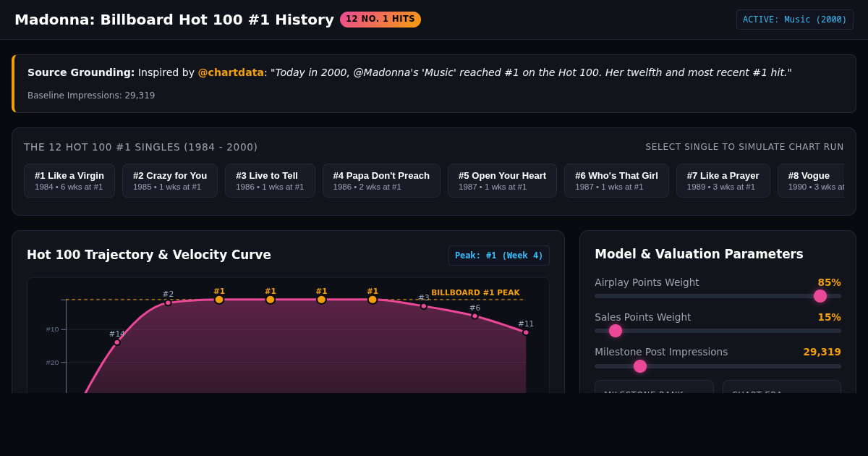Click SELECT SINGLE TO SIMULATE CHART RUN text
The height and width of the screenshot is (456, 868).
click(744, 147)
